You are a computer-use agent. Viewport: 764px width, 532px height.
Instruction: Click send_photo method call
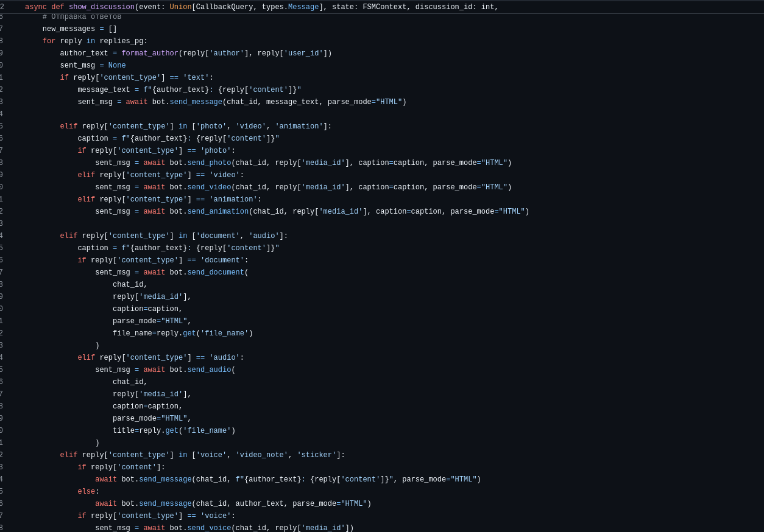tap(209, 163)
